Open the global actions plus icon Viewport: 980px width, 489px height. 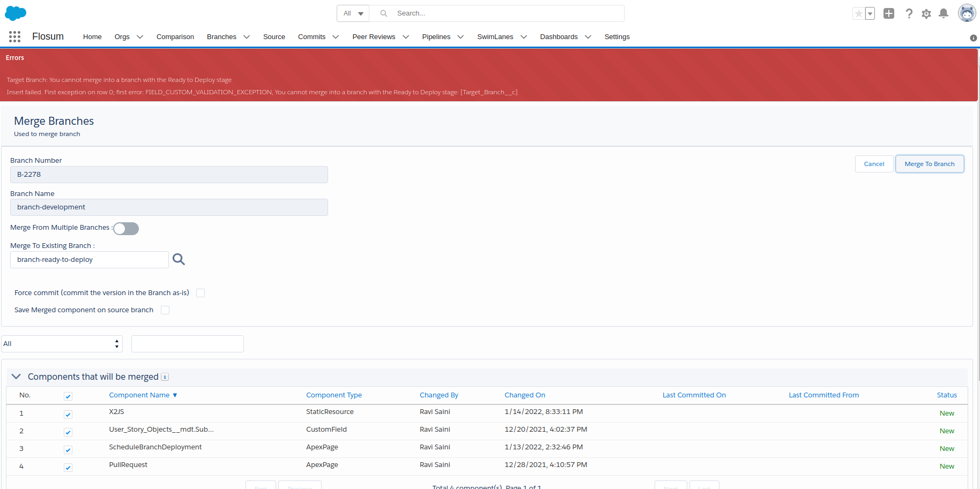(889, 13)
